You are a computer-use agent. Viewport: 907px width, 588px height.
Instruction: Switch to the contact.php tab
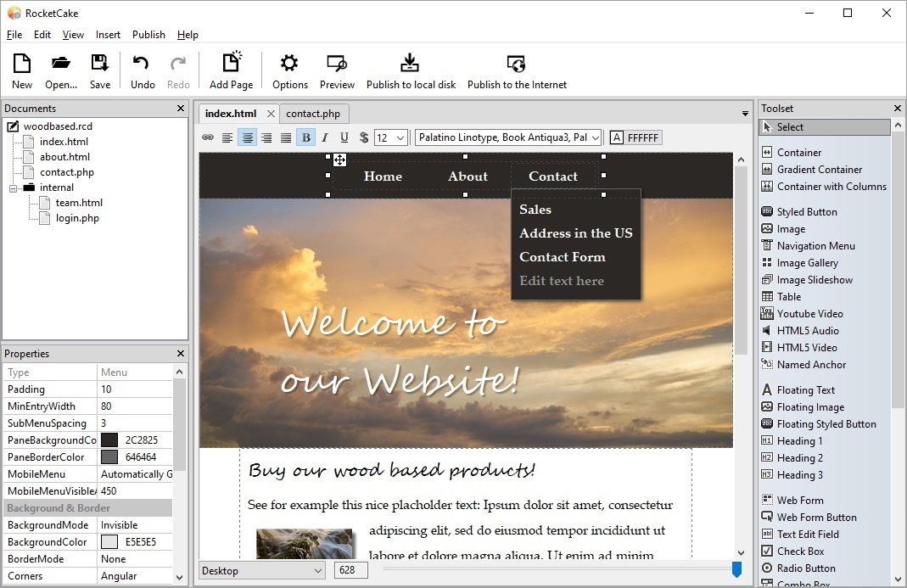pos(314,113)
